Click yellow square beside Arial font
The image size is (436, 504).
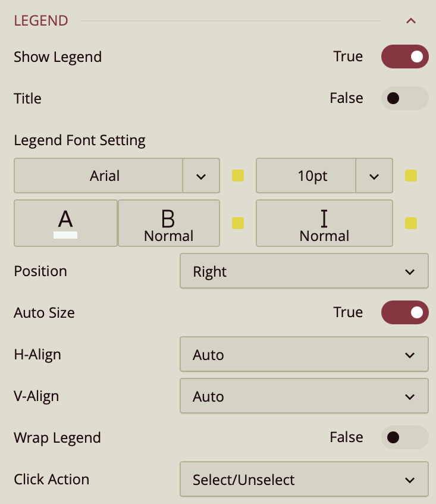[x=238, y=176]
